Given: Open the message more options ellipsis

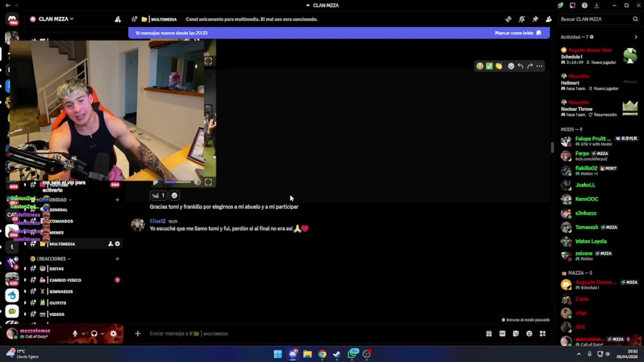Looking at the screenshot, I should click(539, 66).
